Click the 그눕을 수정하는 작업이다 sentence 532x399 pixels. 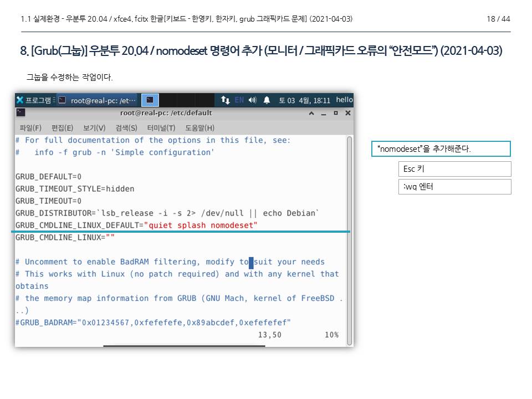point(70,78)
